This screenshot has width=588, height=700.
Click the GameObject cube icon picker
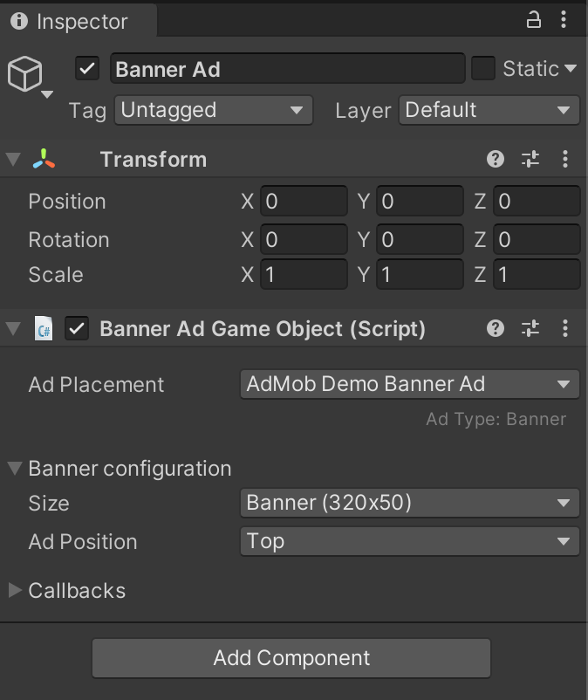25,77
